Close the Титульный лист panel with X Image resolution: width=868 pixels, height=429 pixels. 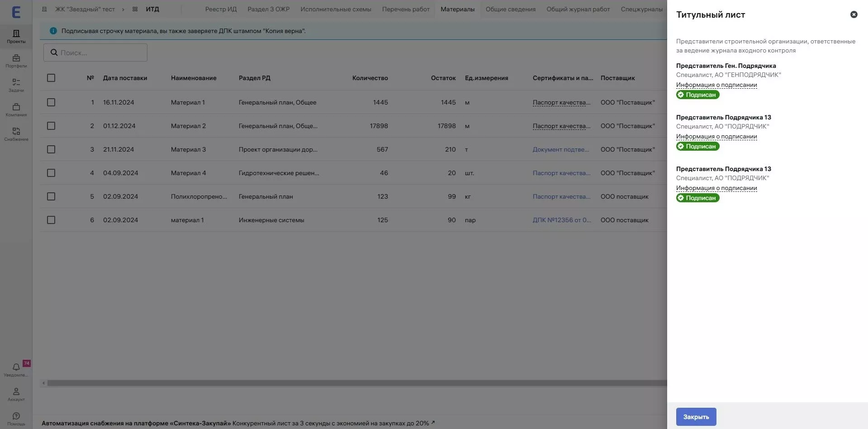[854, 14]
